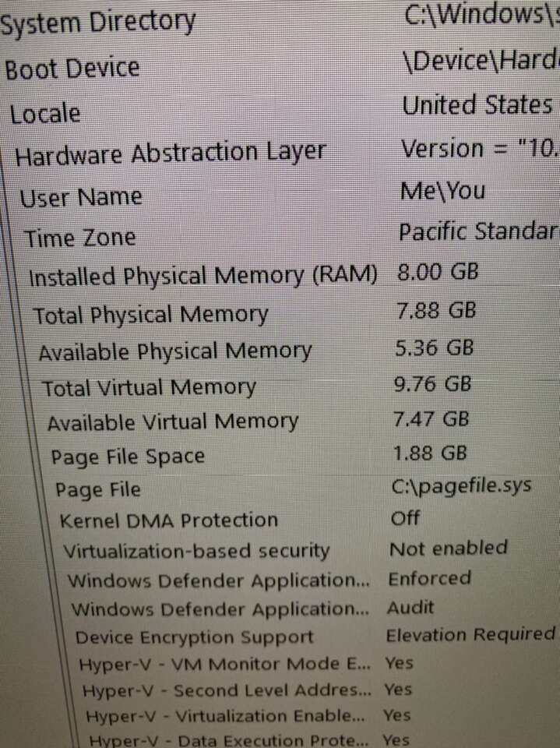Image resolution: width=560 pixels, height=748 pixels.
Task: Click Kernel DMA Protection row
Action: [x=168, y=520]
